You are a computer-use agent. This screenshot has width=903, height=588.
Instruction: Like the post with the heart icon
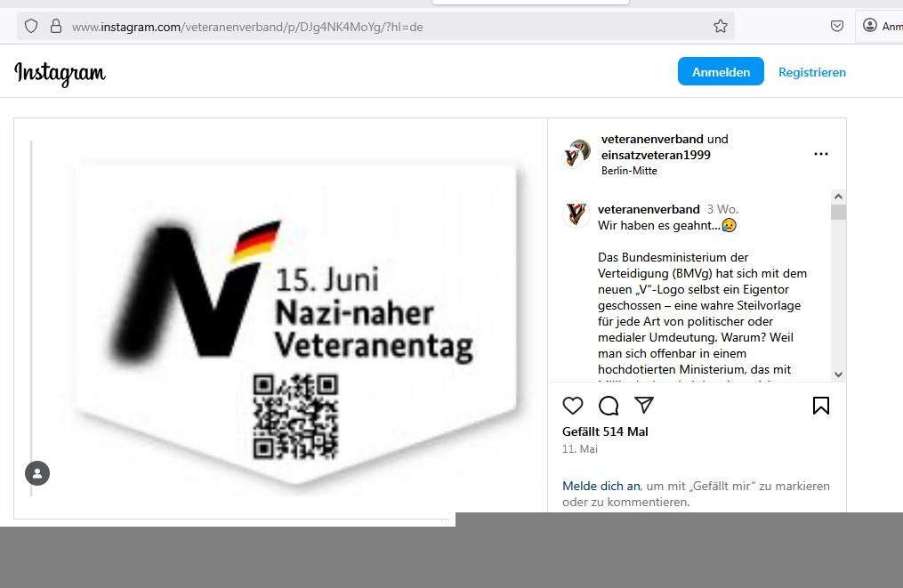(572, 406)
